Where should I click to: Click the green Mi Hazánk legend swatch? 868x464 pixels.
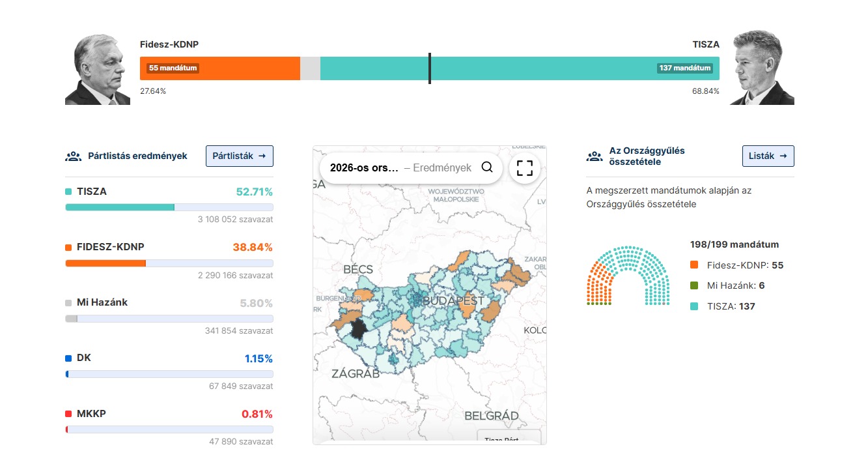(694, 285)
